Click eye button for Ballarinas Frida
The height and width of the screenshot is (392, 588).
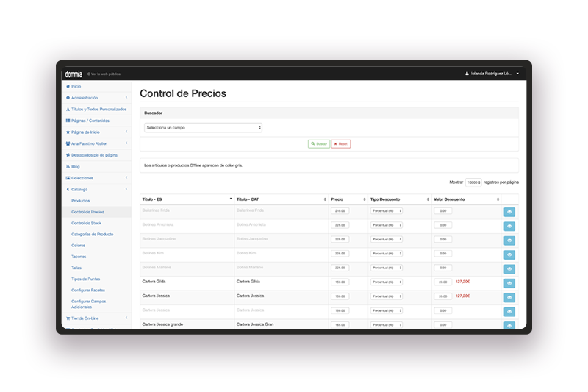point(509,212)
